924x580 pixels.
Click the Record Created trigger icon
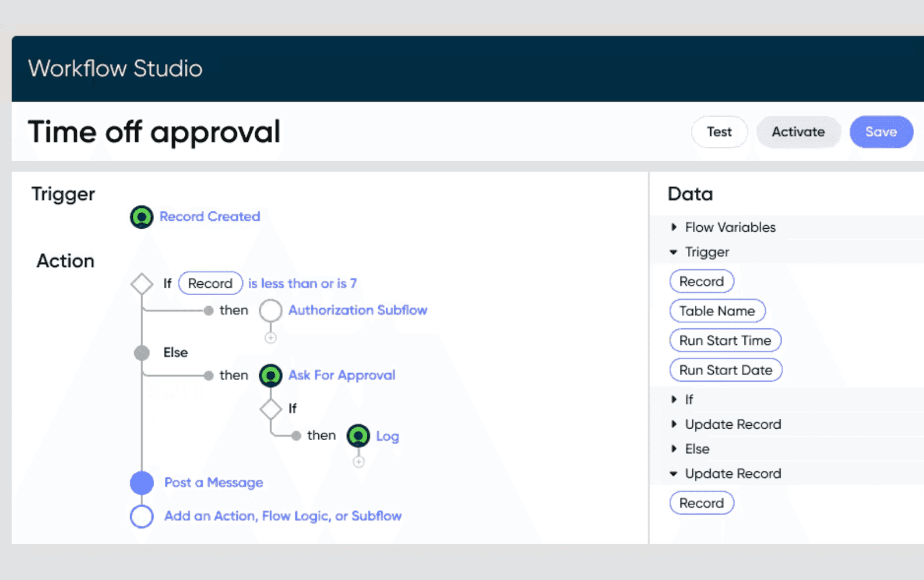(141, 217)
